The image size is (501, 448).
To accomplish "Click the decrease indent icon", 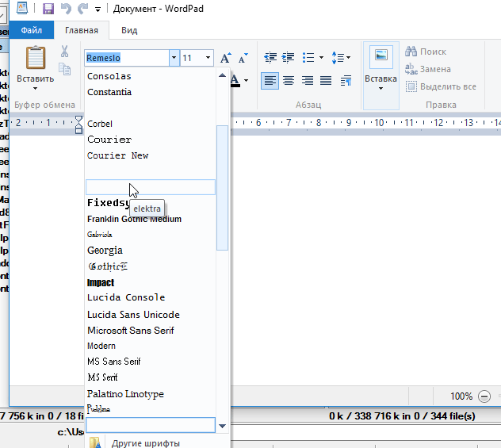I will (270, 58).
